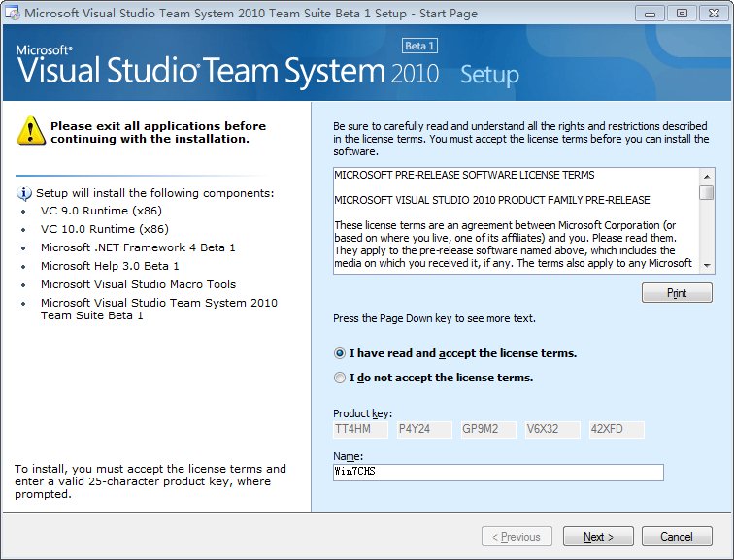Click the license text scroll up arrow
Screen dimensions: 734x560
point(707,177)
